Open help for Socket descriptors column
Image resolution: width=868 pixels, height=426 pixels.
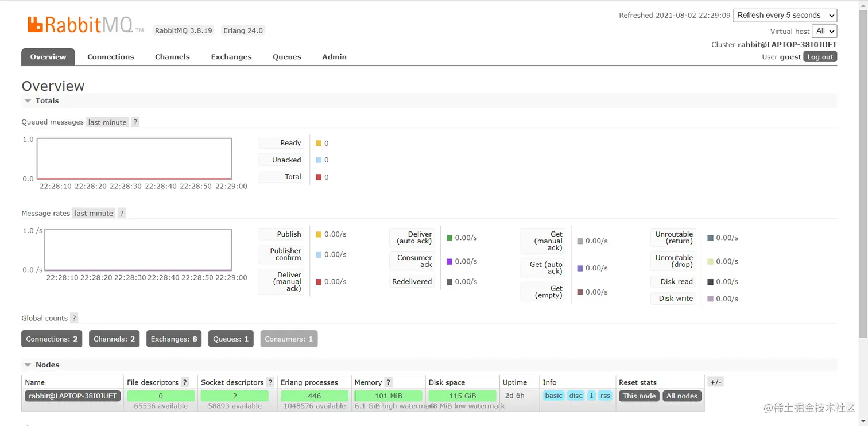coord(270,382)
